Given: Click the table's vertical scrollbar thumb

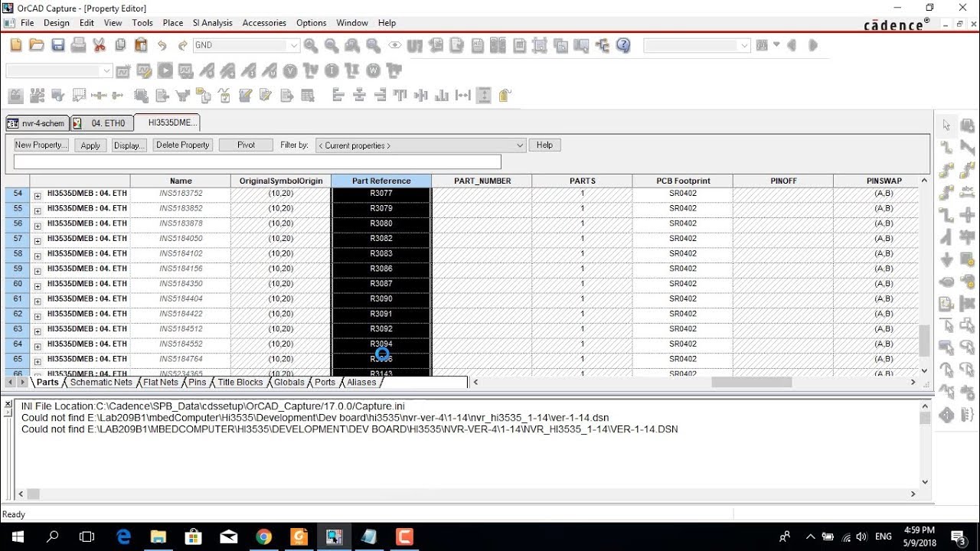Looking at the screenshot, I should tap(924, 341).
